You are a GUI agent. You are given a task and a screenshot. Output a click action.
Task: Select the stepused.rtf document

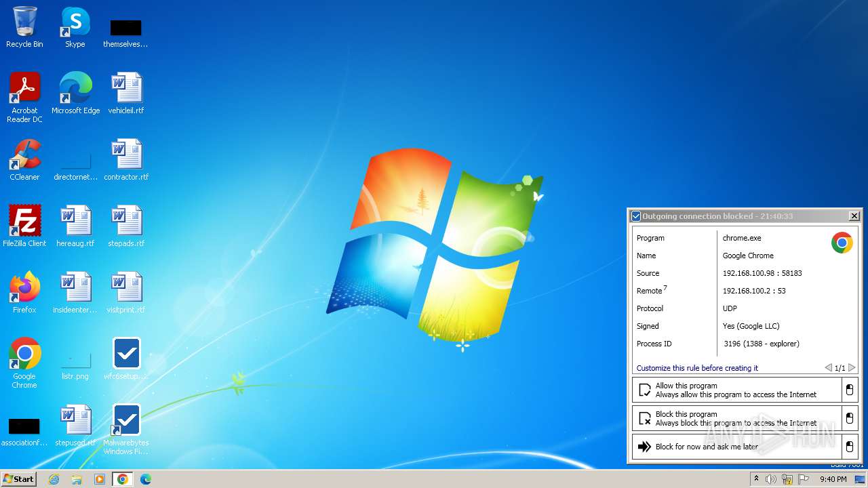click(x=75, y=426)
